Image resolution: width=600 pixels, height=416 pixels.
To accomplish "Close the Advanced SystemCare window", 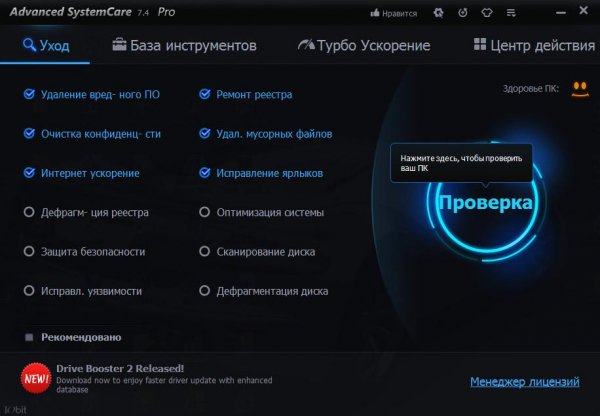I will pos(584,10).
